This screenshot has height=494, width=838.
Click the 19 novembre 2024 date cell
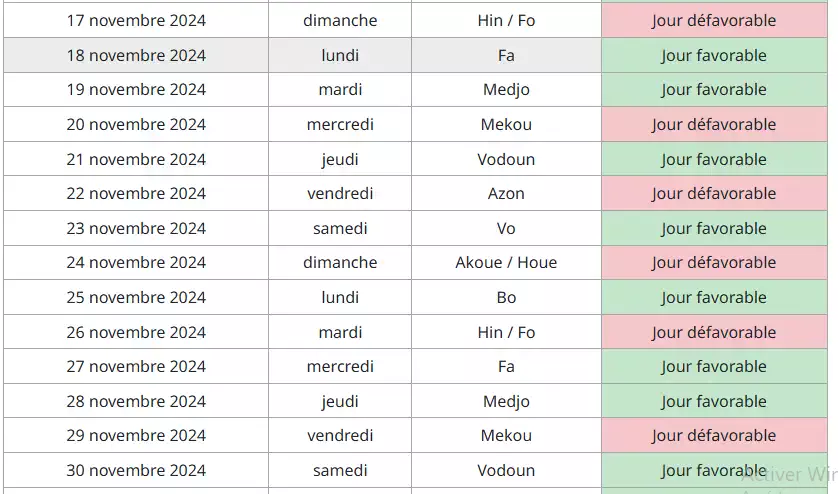136,90
